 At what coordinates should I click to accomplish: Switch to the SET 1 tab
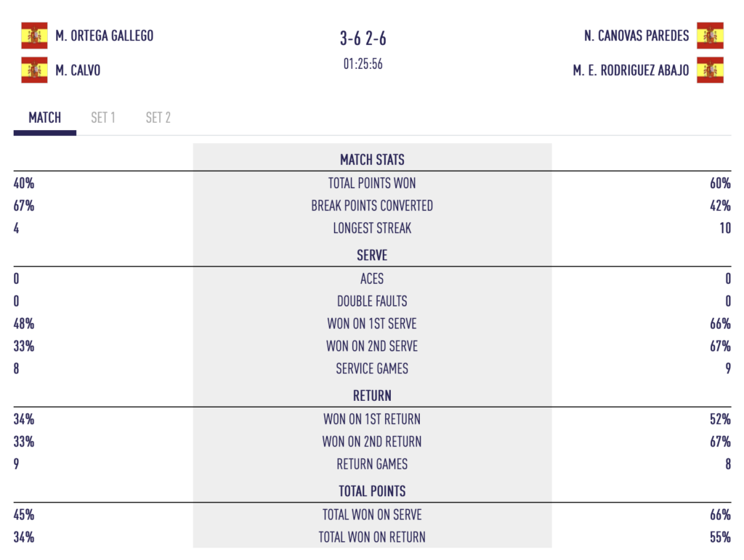(103, 118)
